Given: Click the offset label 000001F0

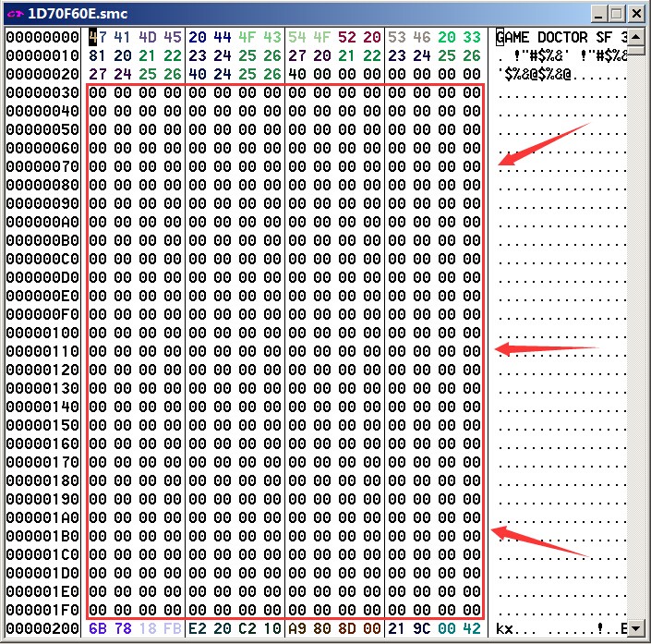Looking at the screenshot, I should [42, 610].
